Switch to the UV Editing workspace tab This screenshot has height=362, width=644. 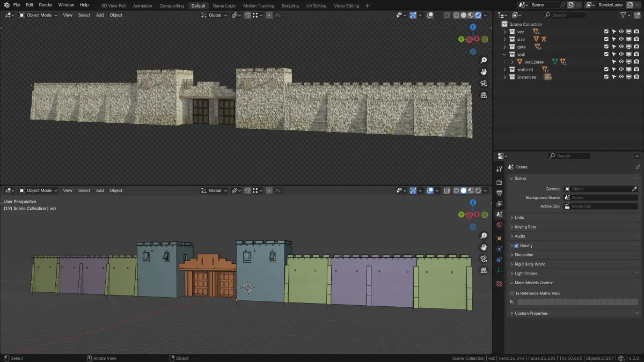316,6
